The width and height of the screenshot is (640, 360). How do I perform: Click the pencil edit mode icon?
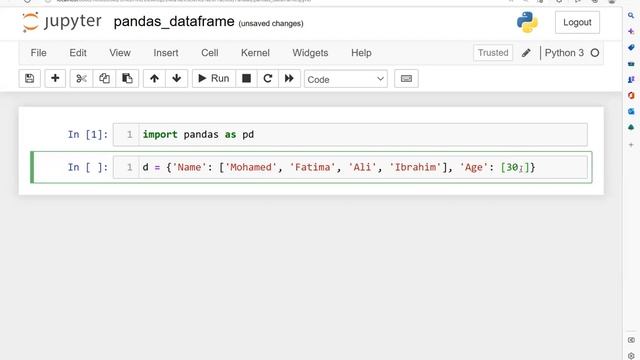[x=526, y=53]
